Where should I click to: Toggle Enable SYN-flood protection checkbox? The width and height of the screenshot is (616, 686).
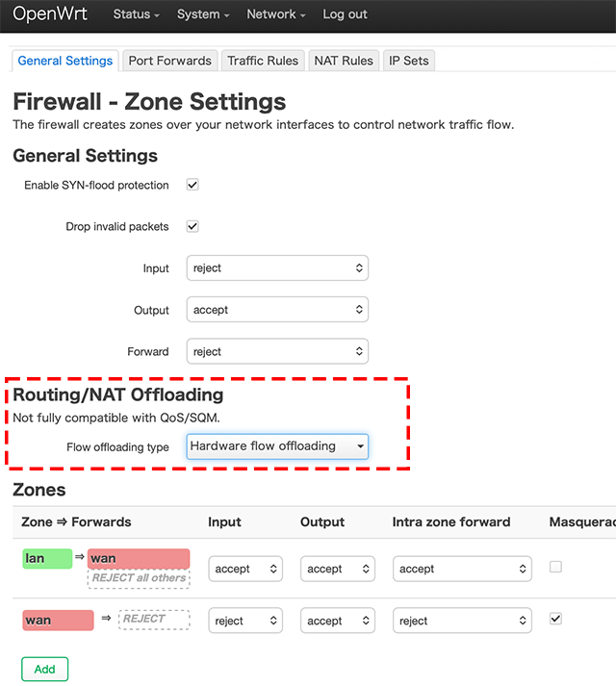[192, 185]
